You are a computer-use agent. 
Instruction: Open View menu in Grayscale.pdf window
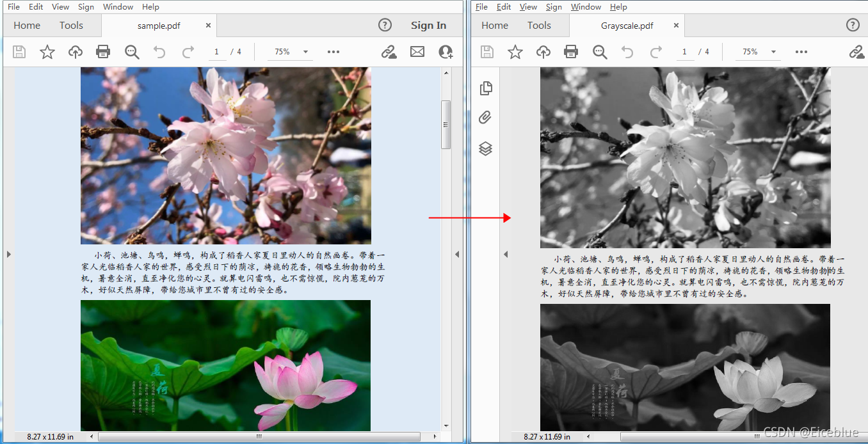click(528, 7)
